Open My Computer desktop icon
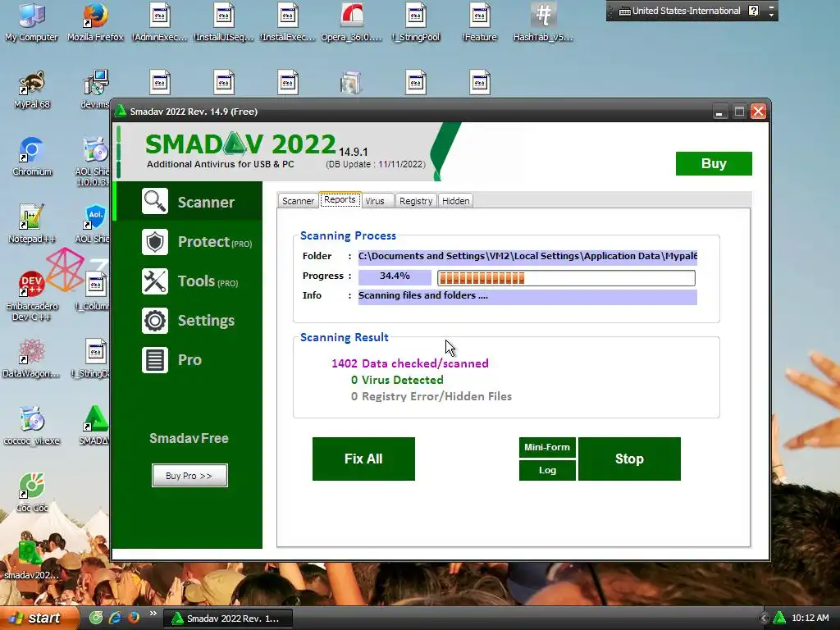Image resolution: width=840 pixels, height=630 pixels. [31, 22]
